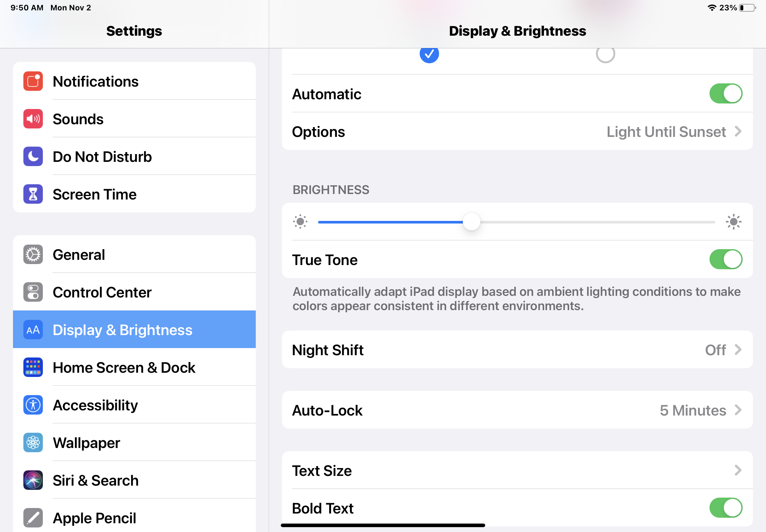766x532 pixels.
Task: Open the Text Size option
Action: (x=517, y=470)
